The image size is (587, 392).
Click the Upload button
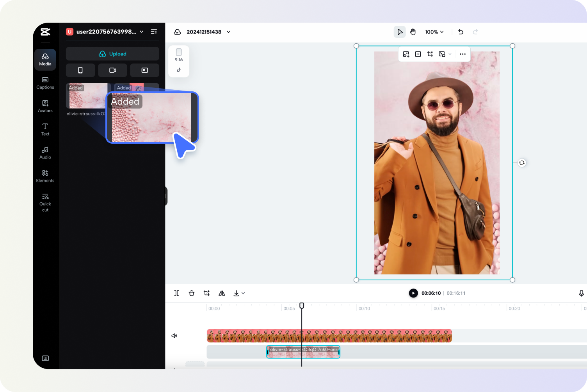(112, 54)
